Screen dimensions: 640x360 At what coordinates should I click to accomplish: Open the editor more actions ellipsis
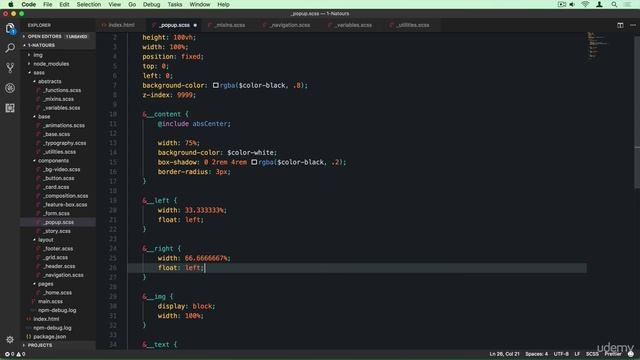[x=633, y=25]
